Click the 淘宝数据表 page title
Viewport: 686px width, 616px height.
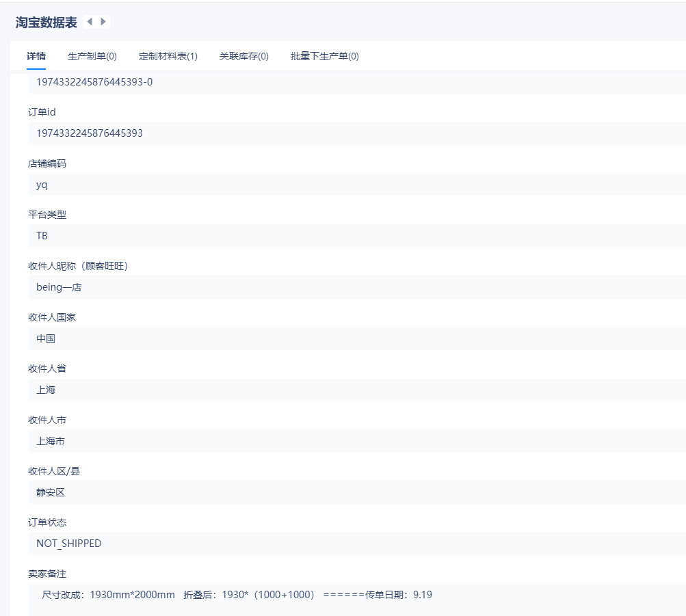[47, 23]
